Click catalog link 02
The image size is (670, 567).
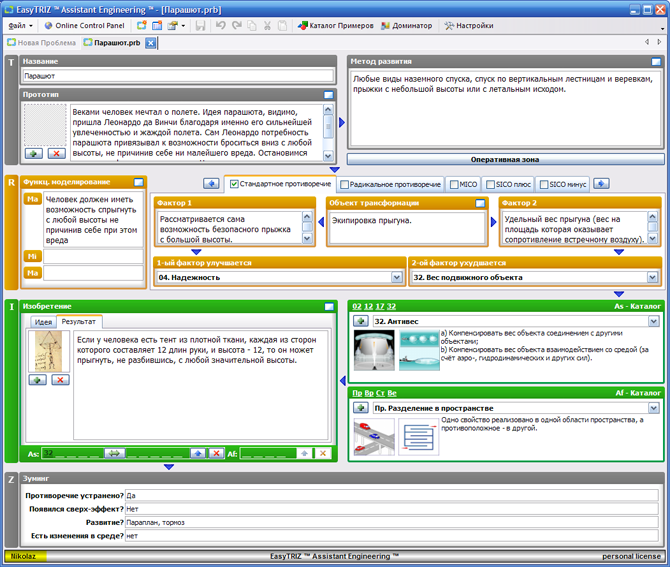pos(357,306)
